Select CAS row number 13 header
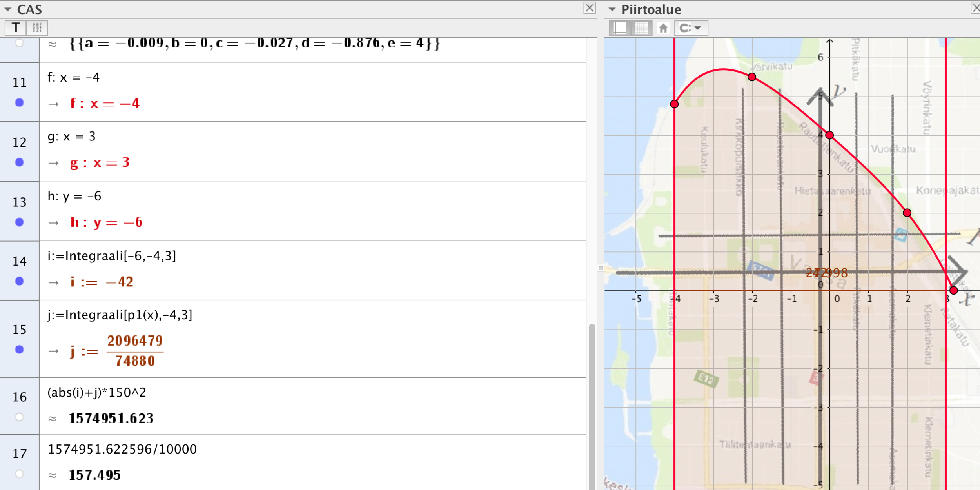 [19, 202]
